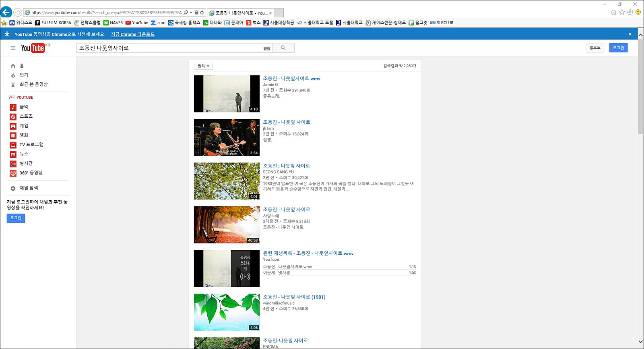This screenshot has height=349, width=644.
Task: Open a new blank browser tab
Action: coord(279,13)
